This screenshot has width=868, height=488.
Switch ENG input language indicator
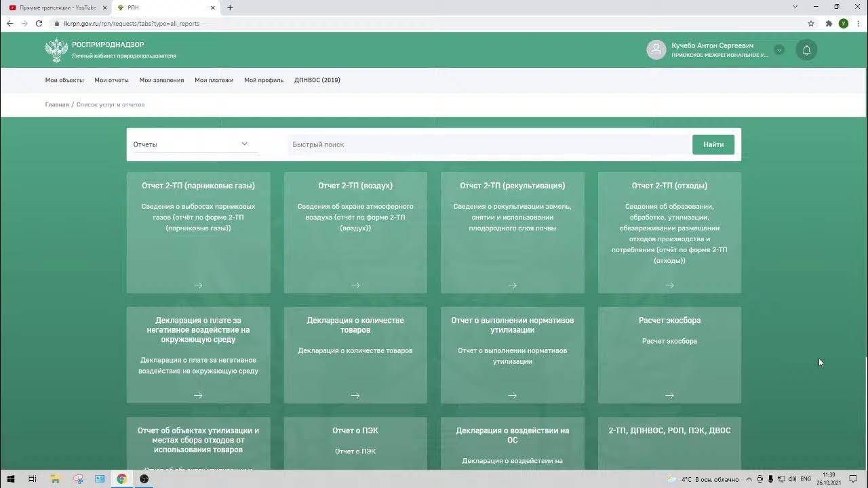[806, 479]
